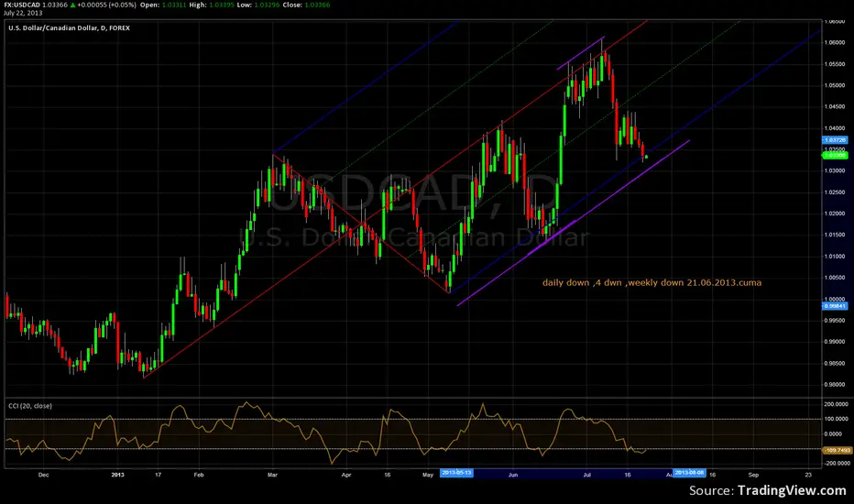Click the 2013-08-08 date marker
The height and width of the screenshot is (504, 854).
(689, 473)
